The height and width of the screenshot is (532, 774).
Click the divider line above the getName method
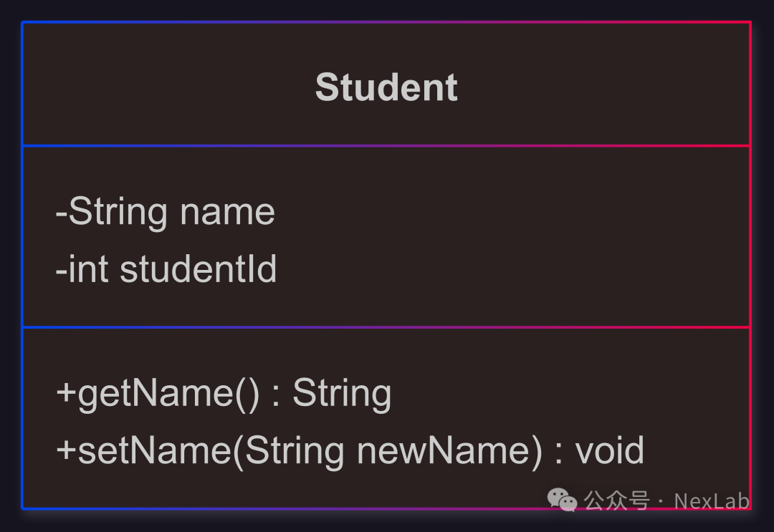coord(386,327)
